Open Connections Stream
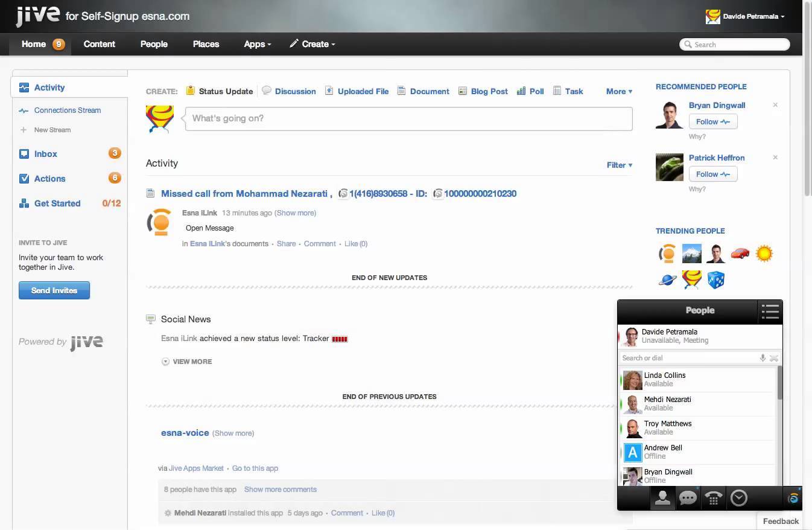Viewport: 812px width, 530px height. click(x=67, y=110)
